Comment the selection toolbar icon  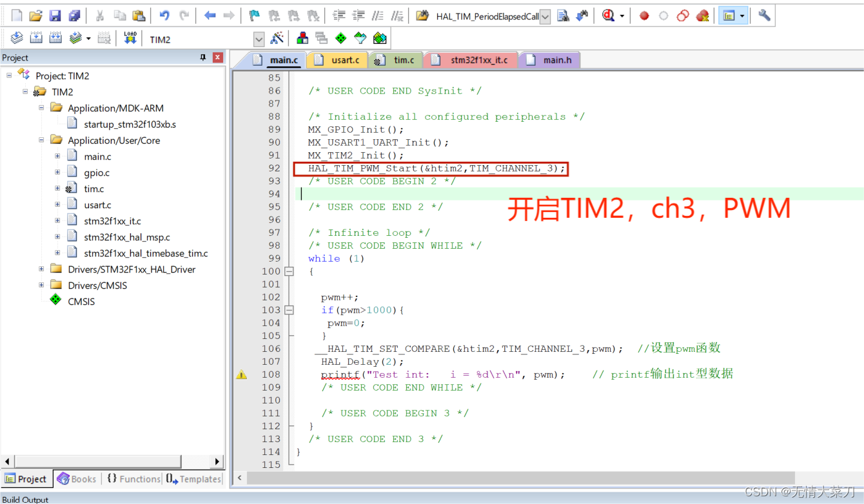click(378, 15)
